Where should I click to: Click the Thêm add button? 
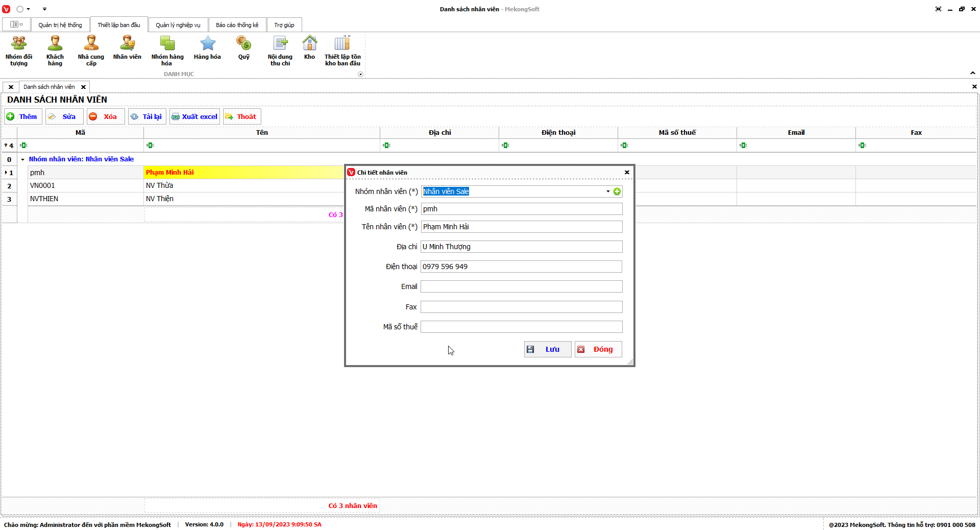23,116
